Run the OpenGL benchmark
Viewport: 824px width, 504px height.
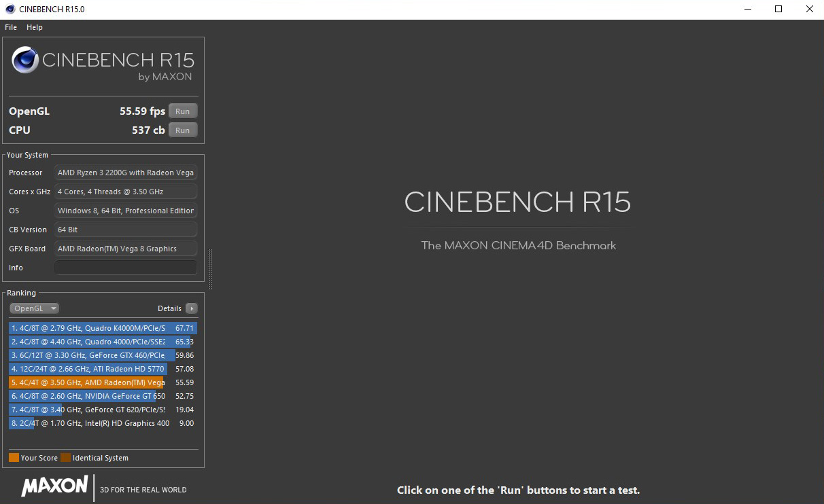pos(182,111)
